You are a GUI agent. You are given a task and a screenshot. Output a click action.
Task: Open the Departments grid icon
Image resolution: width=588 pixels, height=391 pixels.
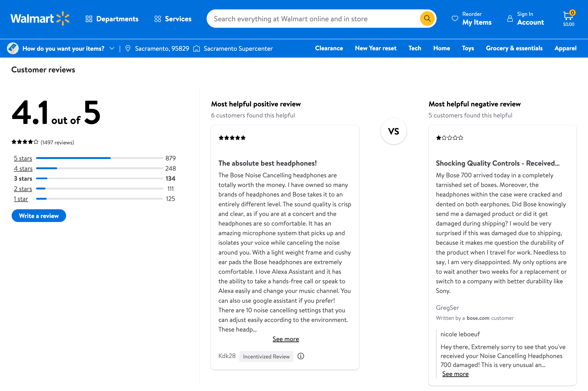[89, 18]
